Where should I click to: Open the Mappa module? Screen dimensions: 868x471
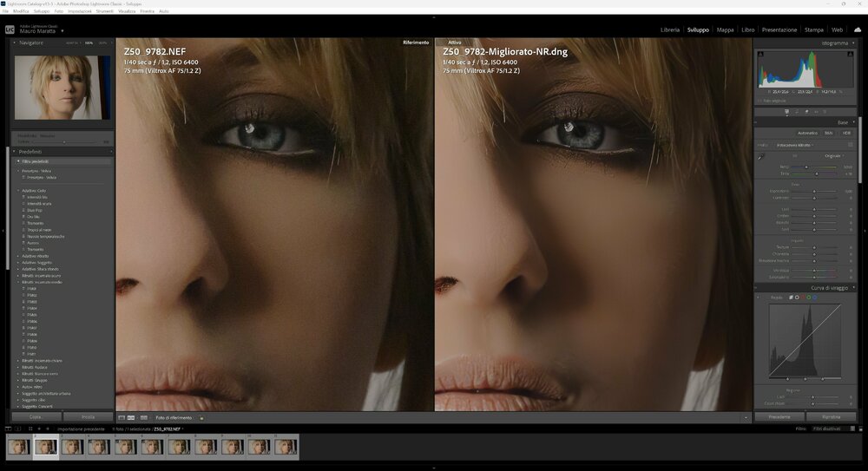click(725, 29)
